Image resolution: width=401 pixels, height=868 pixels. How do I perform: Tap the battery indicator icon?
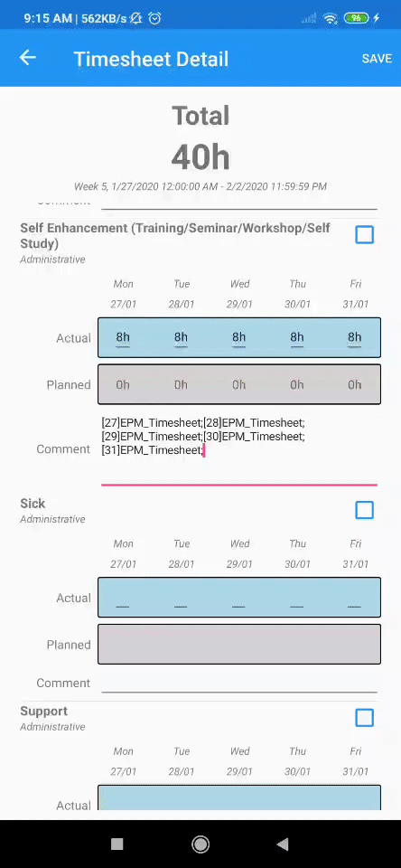pyautogui.click(x=357, y=18)
